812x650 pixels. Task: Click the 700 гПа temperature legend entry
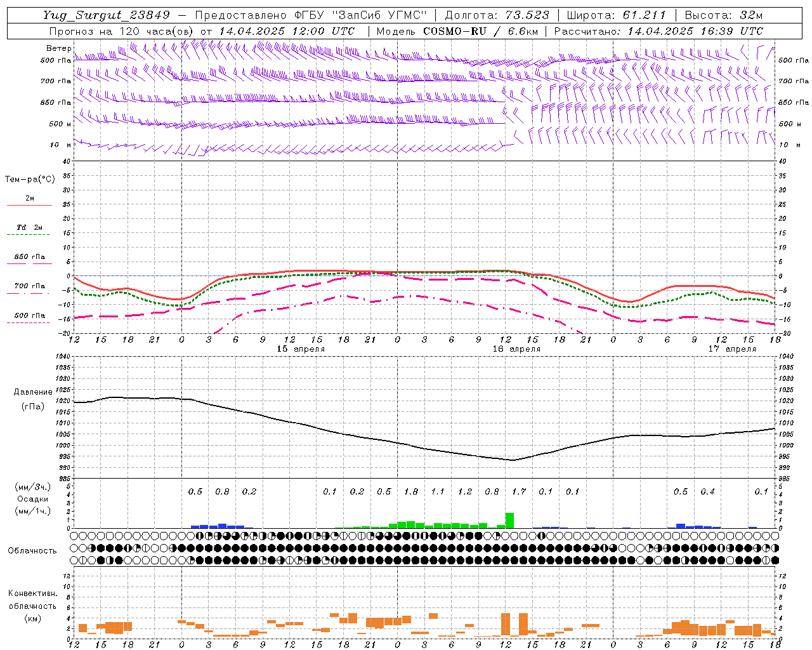30,286
